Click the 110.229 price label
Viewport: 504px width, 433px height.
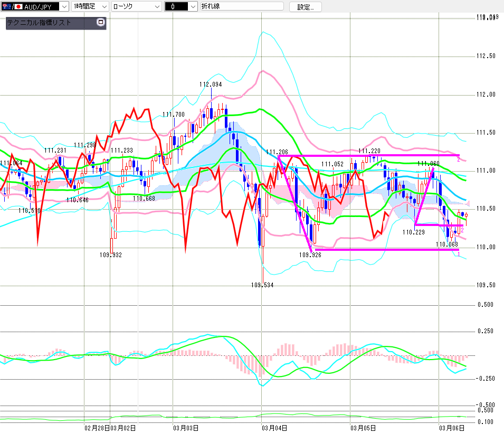[x=413, y=231]
